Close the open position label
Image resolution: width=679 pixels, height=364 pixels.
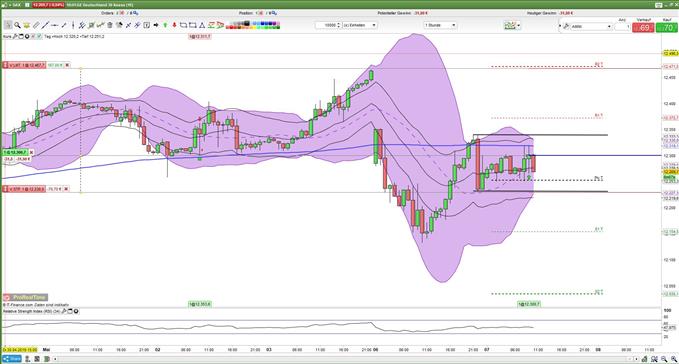31,152
